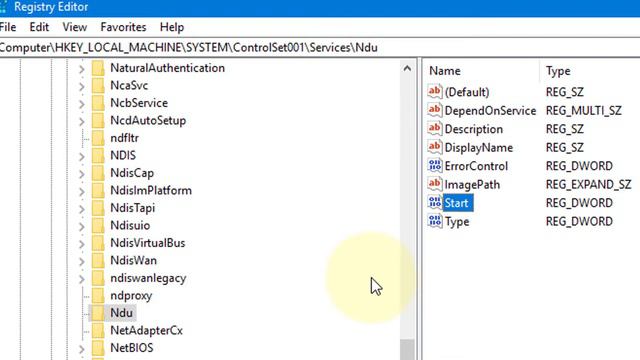Click the REG_EXPAND_SZ type cell
The height and width of the screenshot is (360, 640).
click(589, 184)
